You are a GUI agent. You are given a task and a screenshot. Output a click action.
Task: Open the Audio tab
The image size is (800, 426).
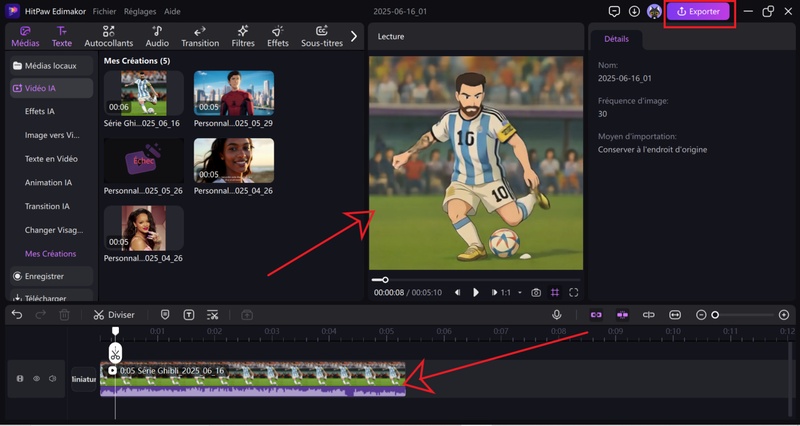(157, 37)
